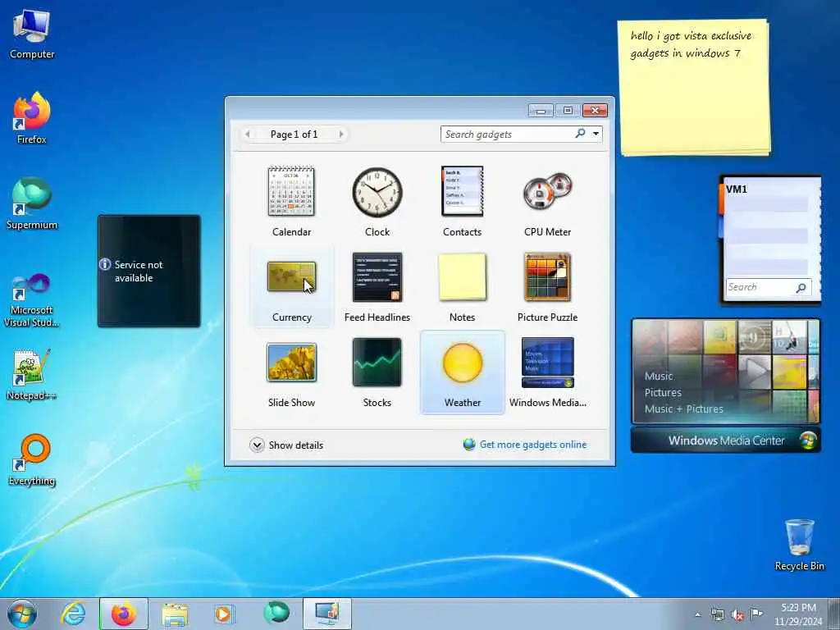Switch to Firefox on the taskbar
The image size is (840, 630).
click(124, 614)
